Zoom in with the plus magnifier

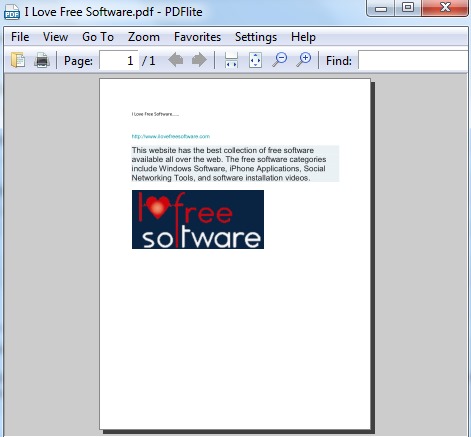pyautogui.click(x=304, y=60)
